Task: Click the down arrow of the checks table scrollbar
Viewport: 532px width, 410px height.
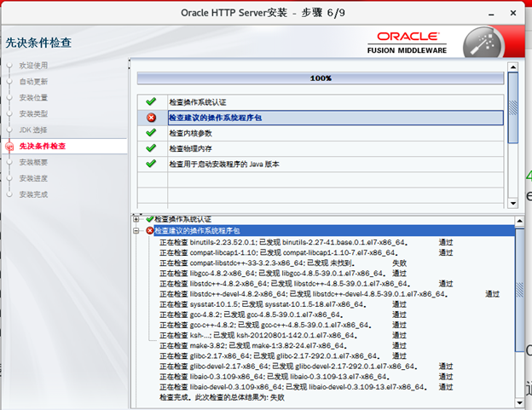Action: (513, 203)
